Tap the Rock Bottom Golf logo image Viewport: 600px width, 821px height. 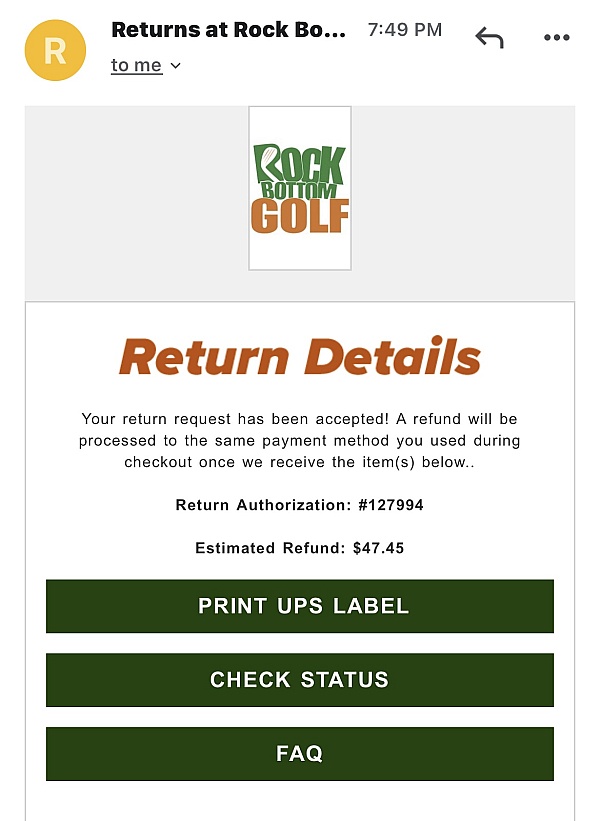click(300, 188)
